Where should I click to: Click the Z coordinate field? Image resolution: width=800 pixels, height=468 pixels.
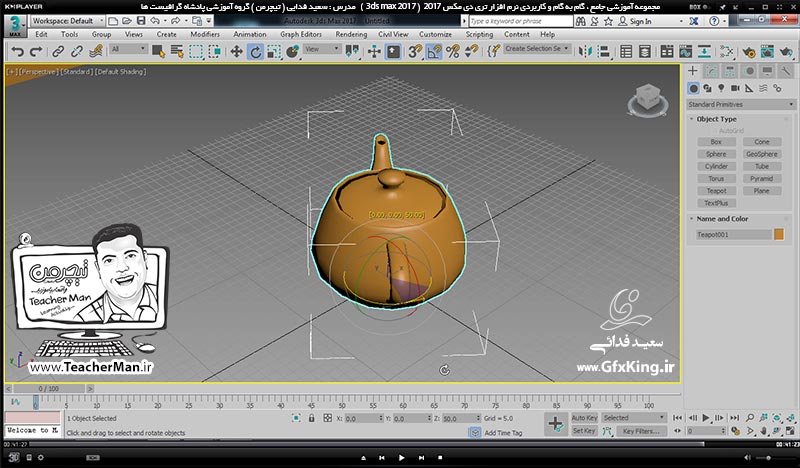click(x=459, y=418)
